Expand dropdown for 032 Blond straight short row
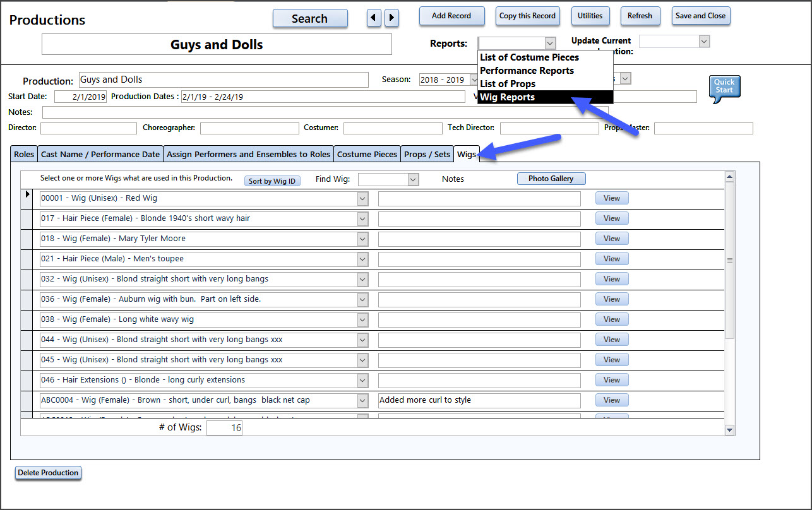 [x=363, y=280]
